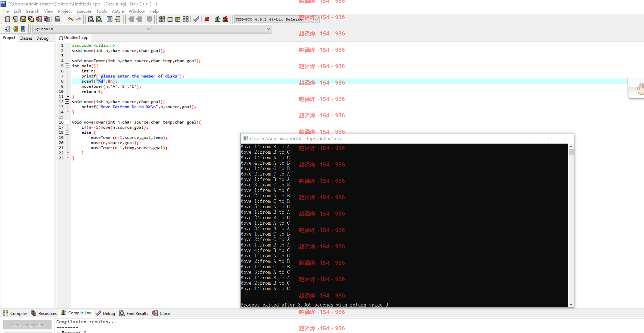Open the Compiler bottom tab
The height and width of the screenshot is (333, 644).
(x=15, y=313)
